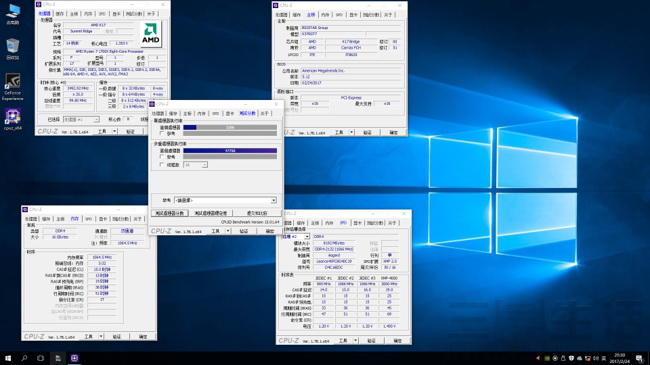Click the tools button in processor window

[x=102, y=131]
